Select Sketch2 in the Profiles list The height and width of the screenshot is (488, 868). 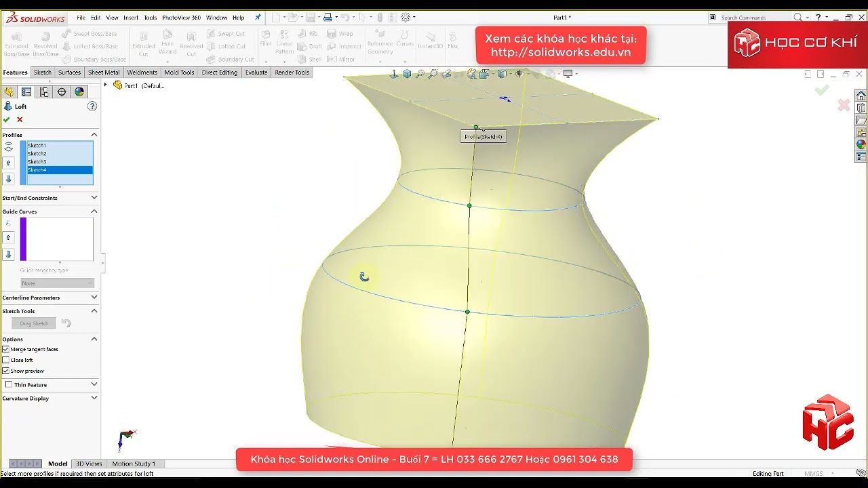(x=60, y=153)
